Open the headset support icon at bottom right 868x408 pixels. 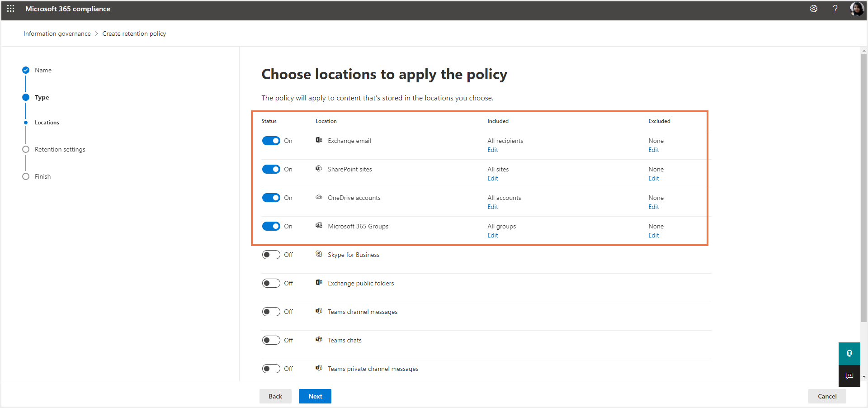click(849, 353)
